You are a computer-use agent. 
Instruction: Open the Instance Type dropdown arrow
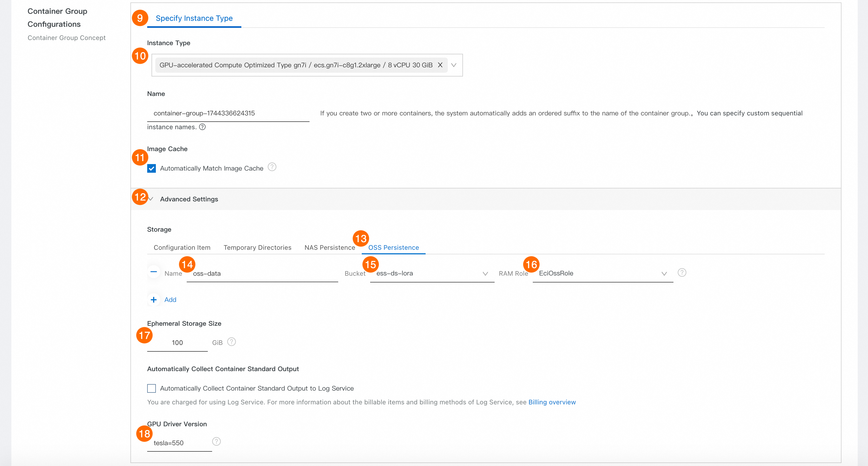point(454,65)
